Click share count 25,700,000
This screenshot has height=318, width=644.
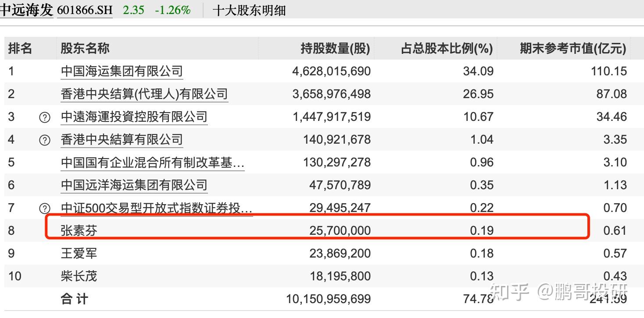340,231
